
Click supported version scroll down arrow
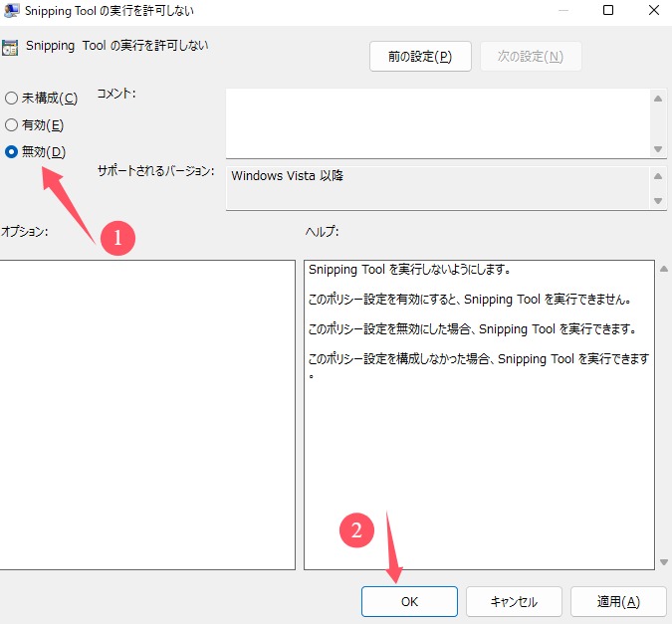coord(658,201)
